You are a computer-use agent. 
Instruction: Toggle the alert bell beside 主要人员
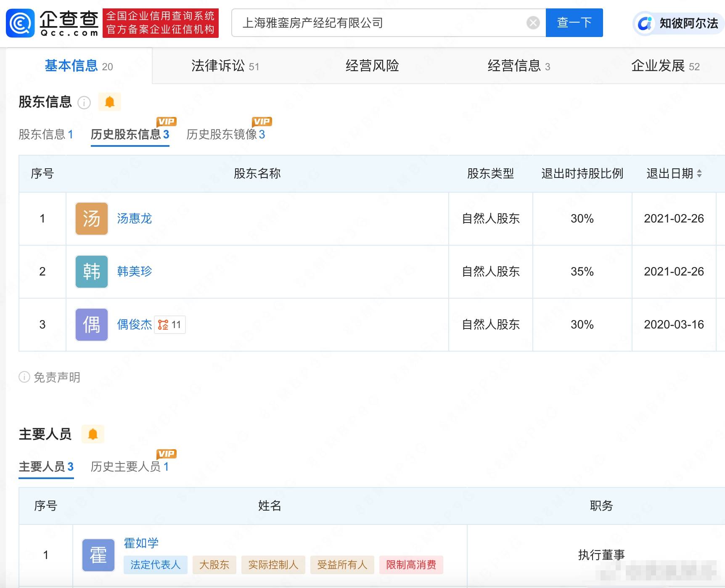click(x=93, y=434)
